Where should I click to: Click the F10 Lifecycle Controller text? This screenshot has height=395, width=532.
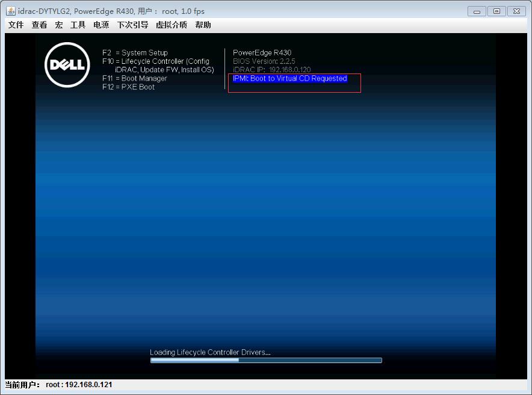[155, 61]
